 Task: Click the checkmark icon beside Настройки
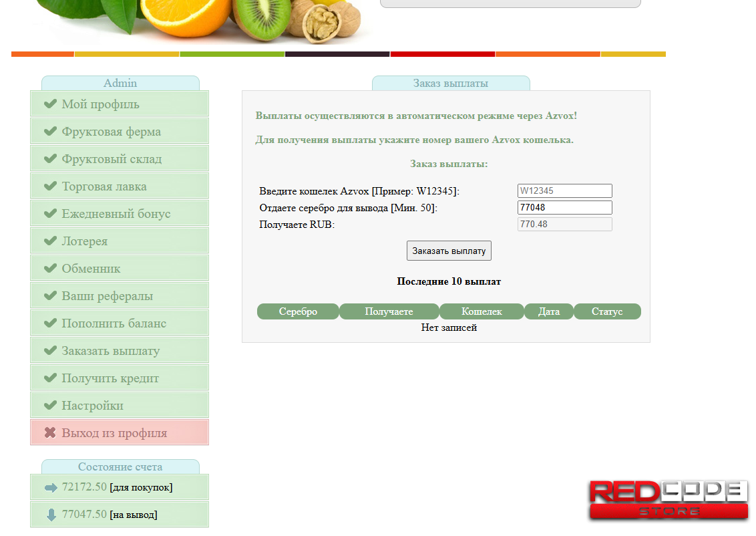pos(49,405)
